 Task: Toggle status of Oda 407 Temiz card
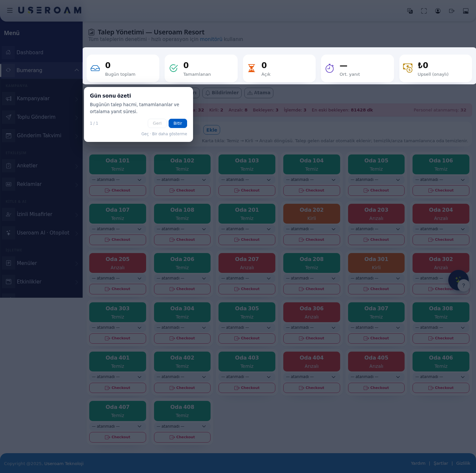[x=118, y=411]
